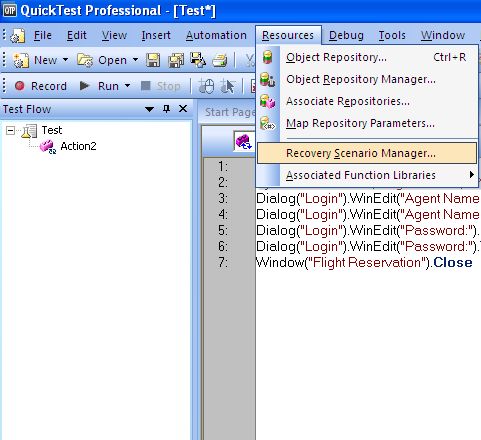This screenshot has height=440, width=481.
Task: Switch to the Start Page tab
Action: [229, 112]
